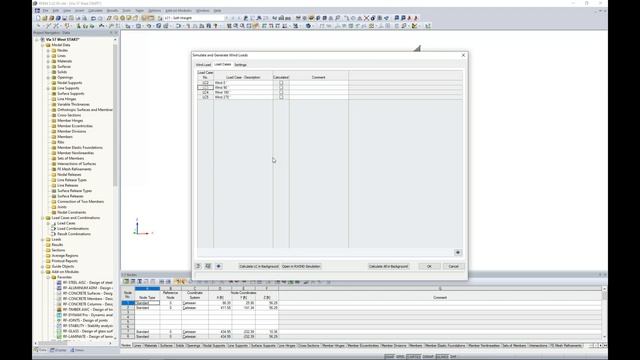640x360 pixels.
Task: Switch to the Views navigator tab
Action: (x=77, y=350)
